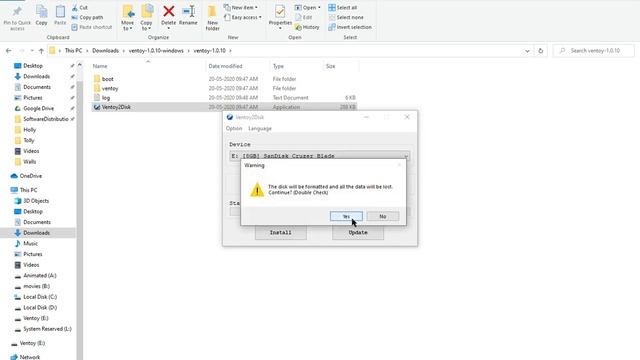Select the Ventoy2Disk application file
The image size is (640, 360).
point(116,107)
